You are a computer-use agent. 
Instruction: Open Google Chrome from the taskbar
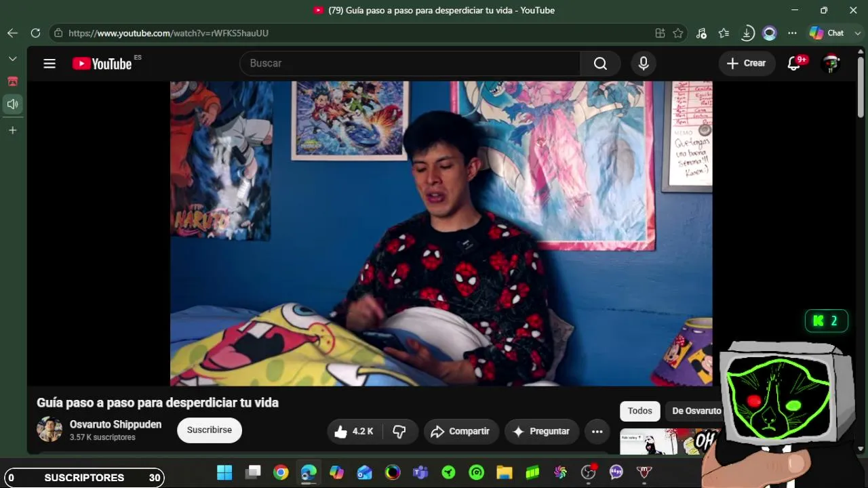tap(281, 472)
